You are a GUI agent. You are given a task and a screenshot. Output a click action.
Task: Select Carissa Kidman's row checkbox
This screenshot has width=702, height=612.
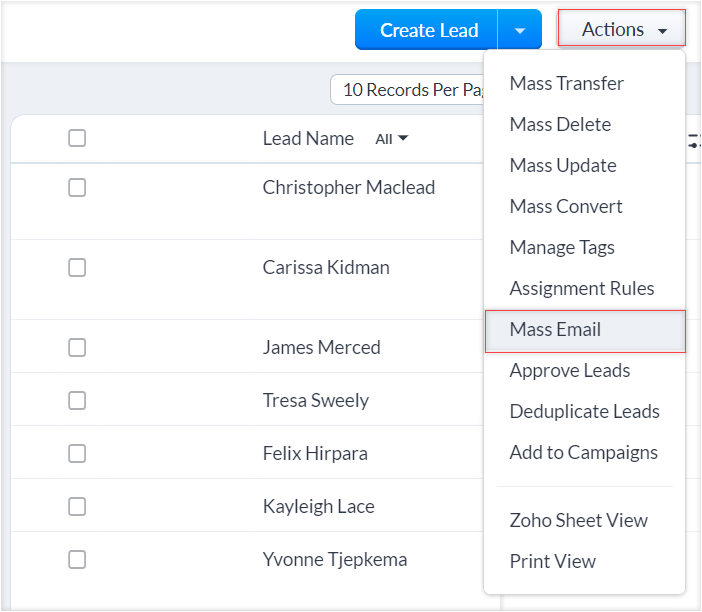tap(77, 268)
